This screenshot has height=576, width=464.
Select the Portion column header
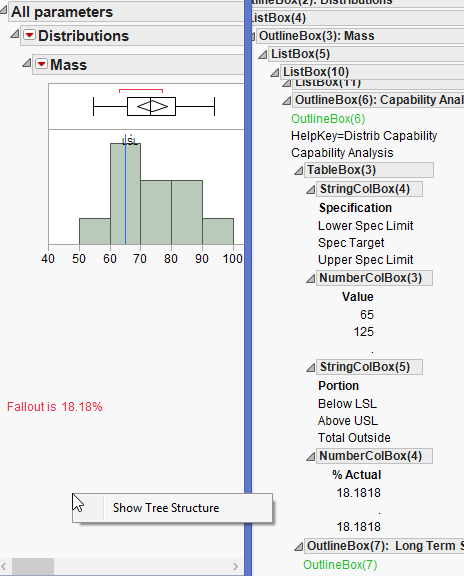click(338, 386)
